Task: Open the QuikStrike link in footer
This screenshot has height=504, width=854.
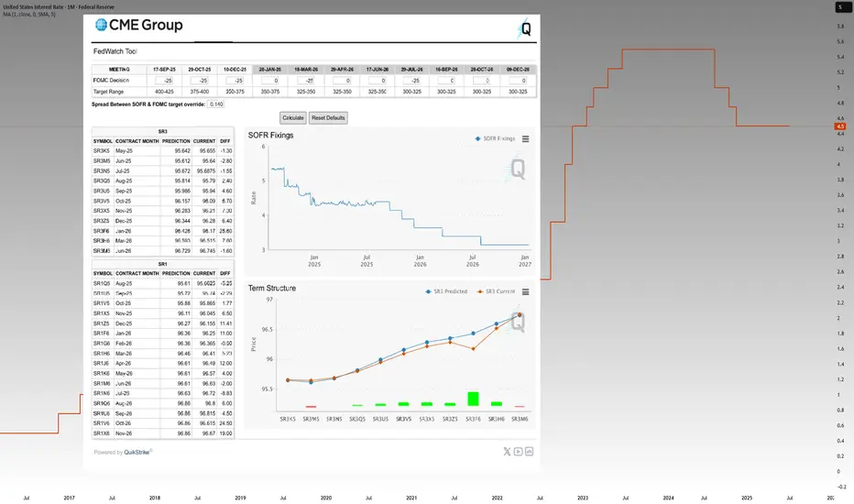Action: coord(137,453)
